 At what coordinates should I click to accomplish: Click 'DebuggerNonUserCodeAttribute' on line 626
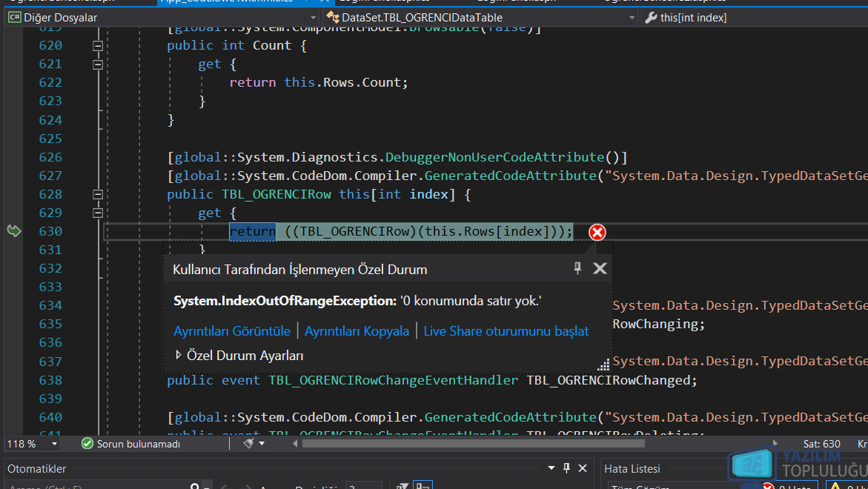[x=494, y=157]
